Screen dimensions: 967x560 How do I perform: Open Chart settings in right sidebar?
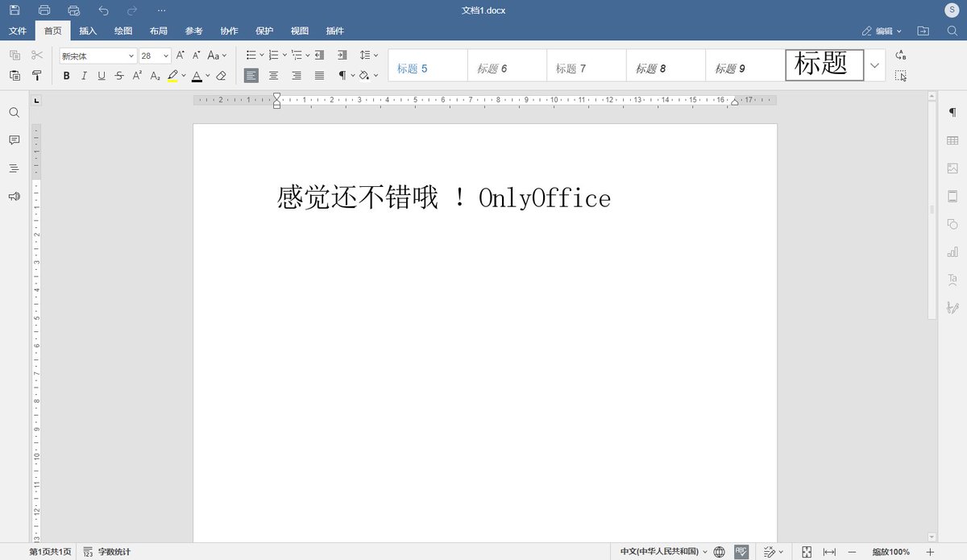pyautogui.click(x=952, y=251)
